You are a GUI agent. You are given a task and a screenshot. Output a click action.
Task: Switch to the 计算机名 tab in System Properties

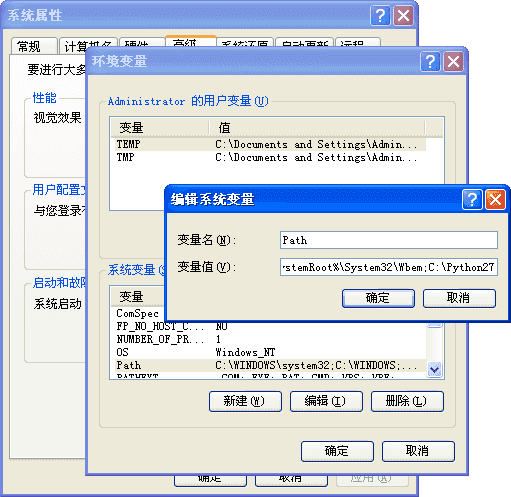point(88,46)
